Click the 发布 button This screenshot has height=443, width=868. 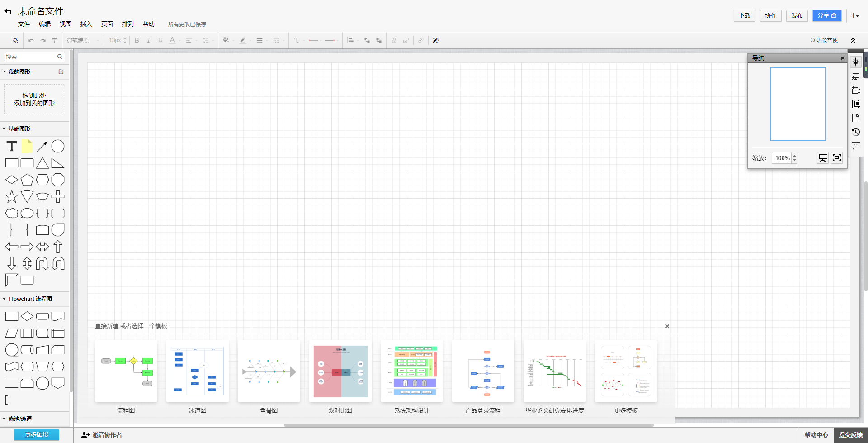[x=797, y=15]
